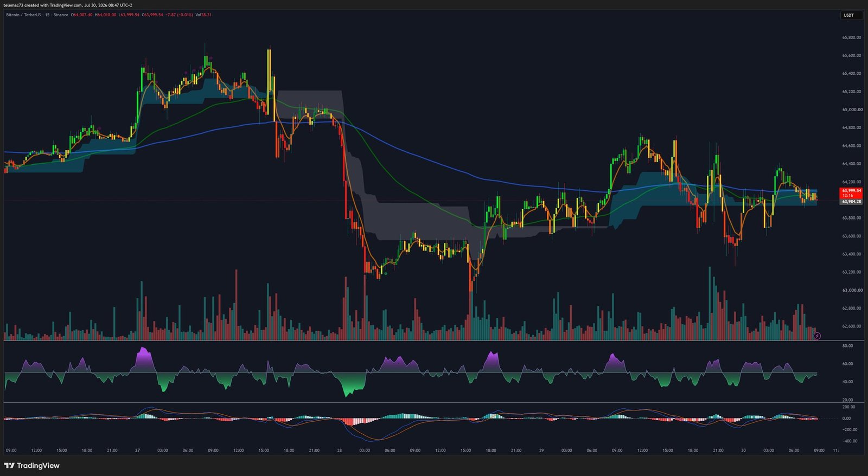
Task: Click the MACD pane -400.00 scale label
Action: tap(850, 441)
